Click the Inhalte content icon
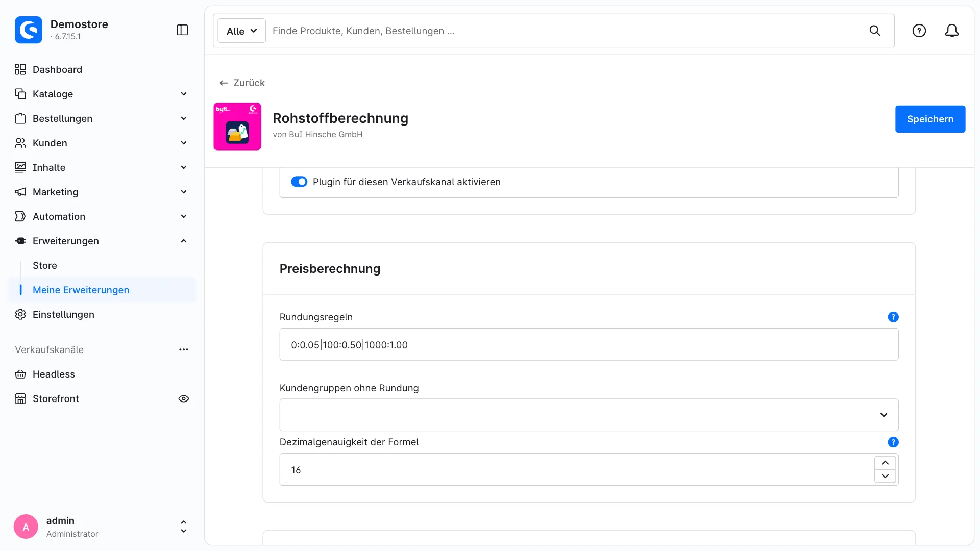Screen dimensions: 980x551 click(20, 167)
